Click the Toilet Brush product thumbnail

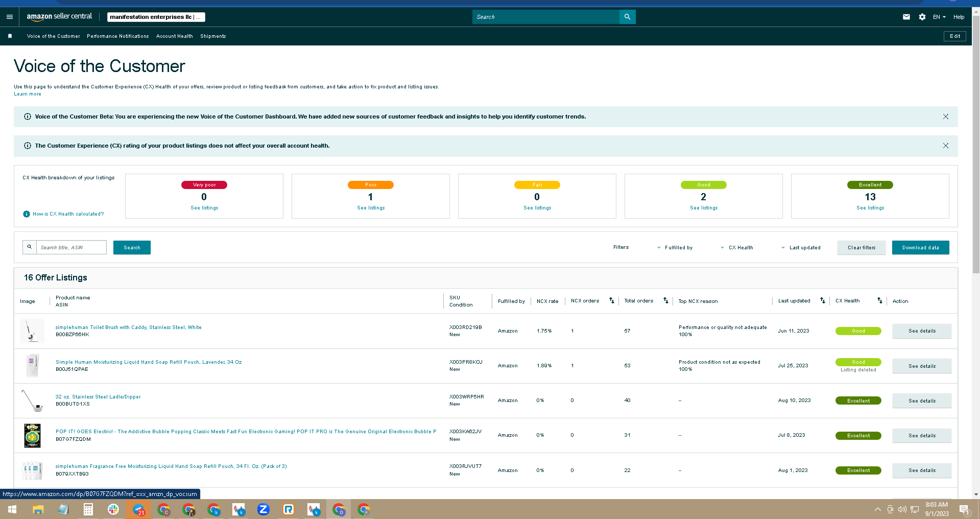(x=32, y=331)
